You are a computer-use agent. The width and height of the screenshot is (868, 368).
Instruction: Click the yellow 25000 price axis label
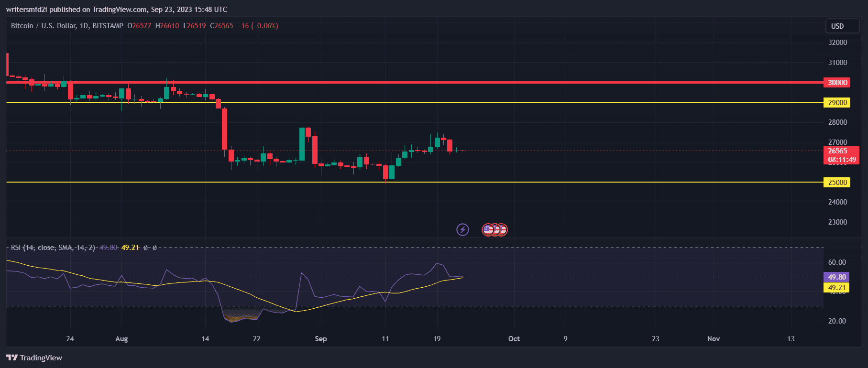[837, 182]
